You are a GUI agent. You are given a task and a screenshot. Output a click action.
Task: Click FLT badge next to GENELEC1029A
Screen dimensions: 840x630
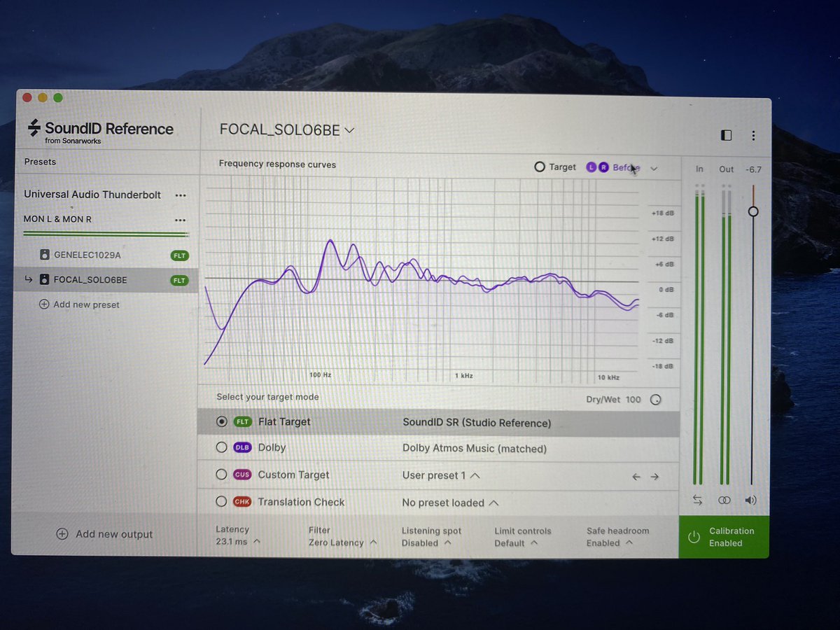(180, 255)
